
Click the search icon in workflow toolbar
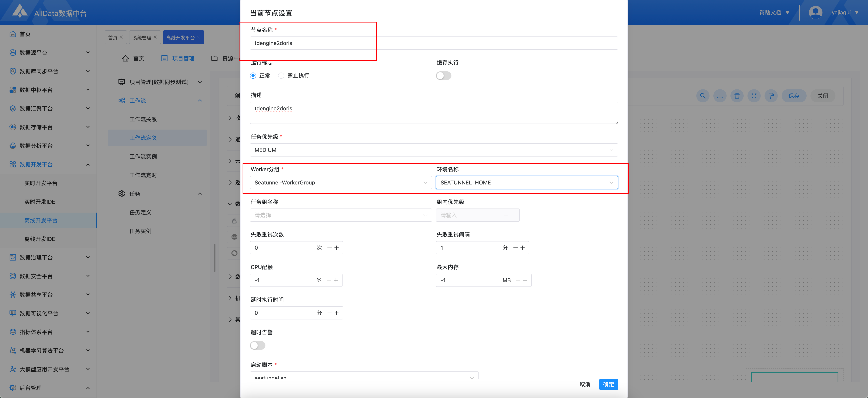coord(703,96)
